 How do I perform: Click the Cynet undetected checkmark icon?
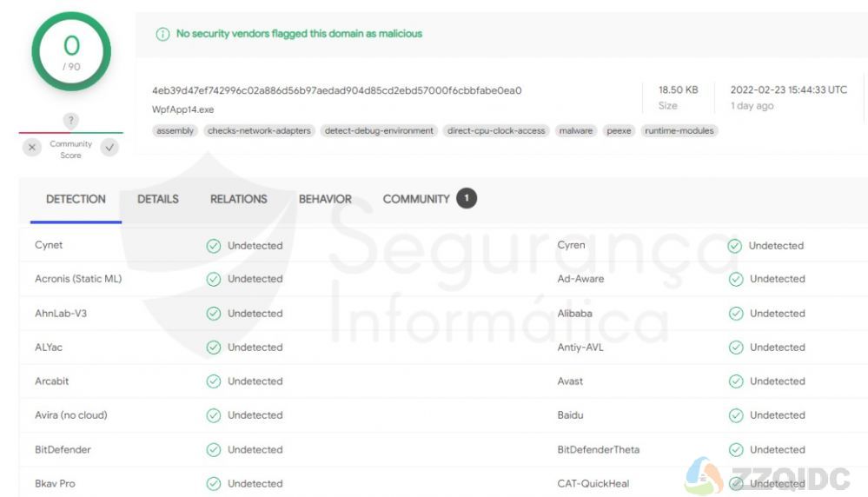(214, 246)
